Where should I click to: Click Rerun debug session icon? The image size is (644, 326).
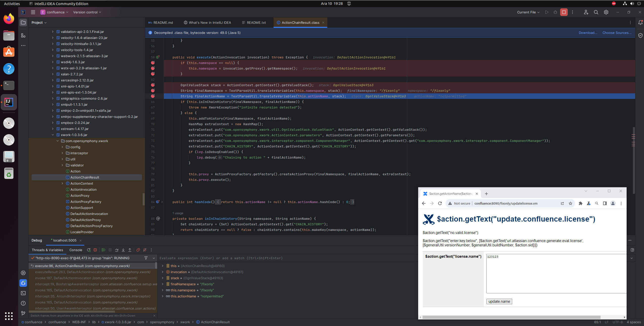pos(89,250)
